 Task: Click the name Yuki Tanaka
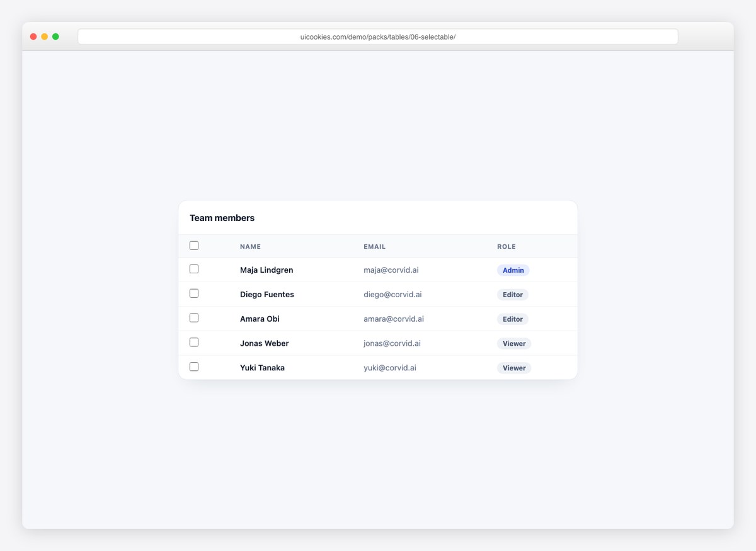click(x=262, y=368)
